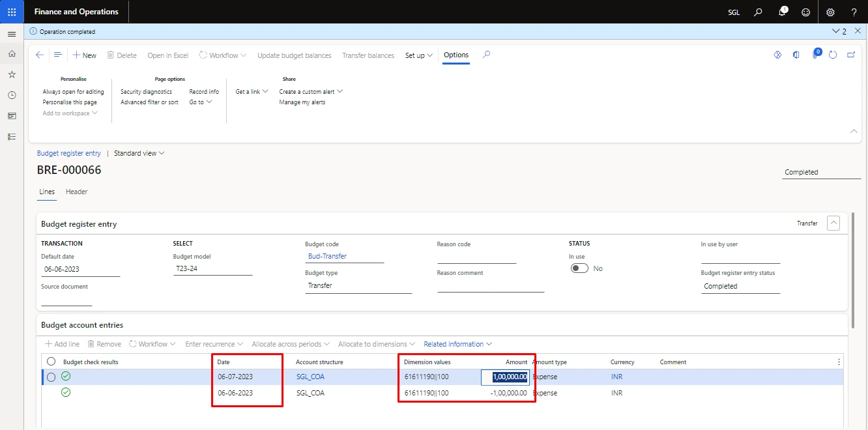Open the Budget register entry breadcrumb link
The width and height of the screenshot is (868, 430).
pyautogui.click(x=69, y=153)
